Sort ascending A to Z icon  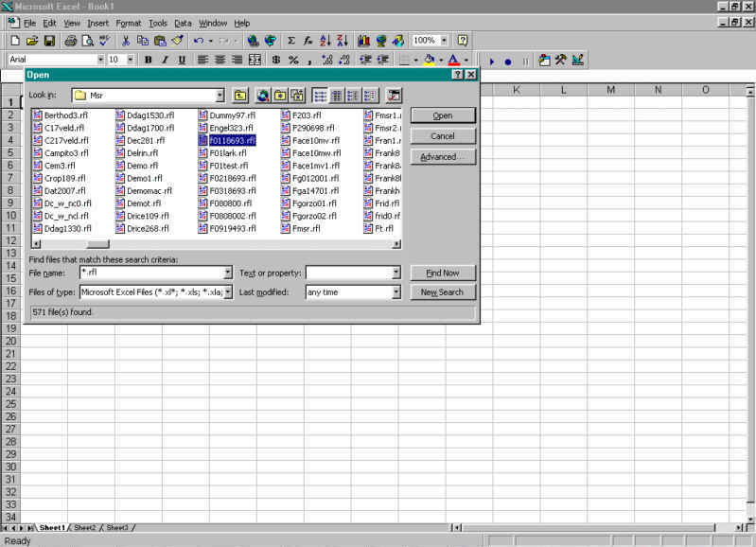(325, 41)
